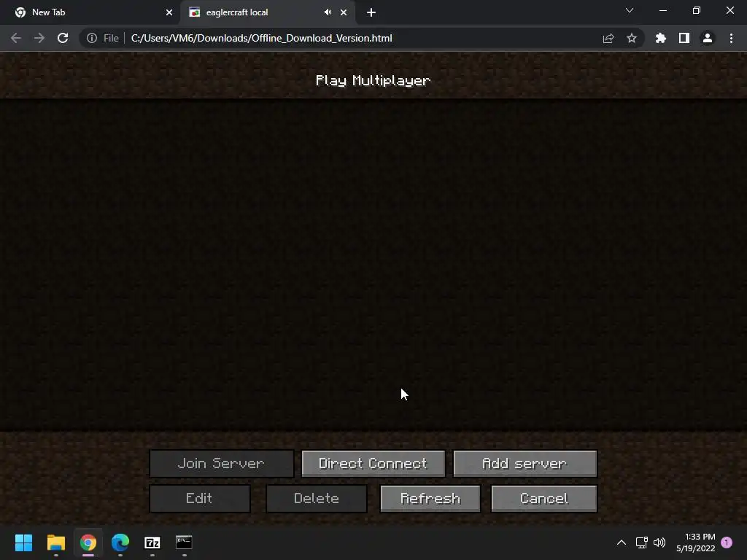Open File Explorer from the taskbar

[55, 542]
